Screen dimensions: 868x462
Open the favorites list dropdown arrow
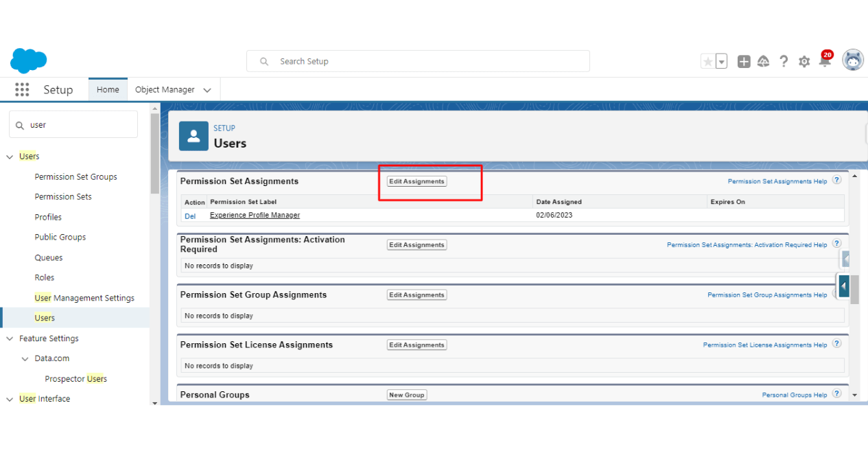(721, 62)
